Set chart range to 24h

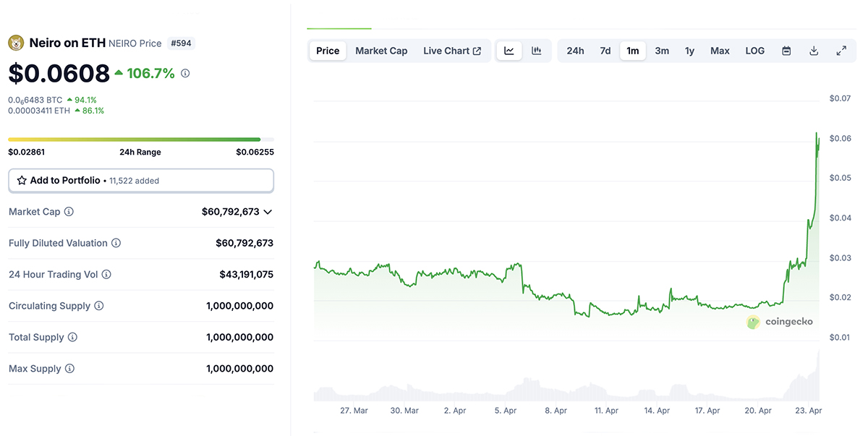(x=575, y=51)
